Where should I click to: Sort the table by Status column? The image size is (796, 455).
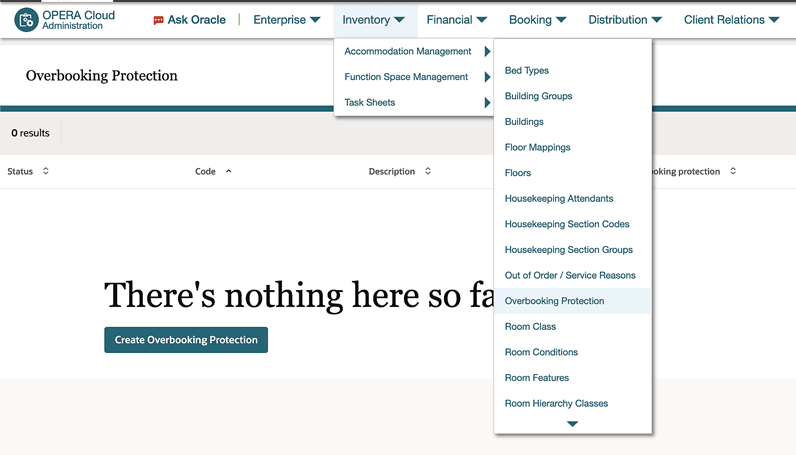[x=46, y=171]
